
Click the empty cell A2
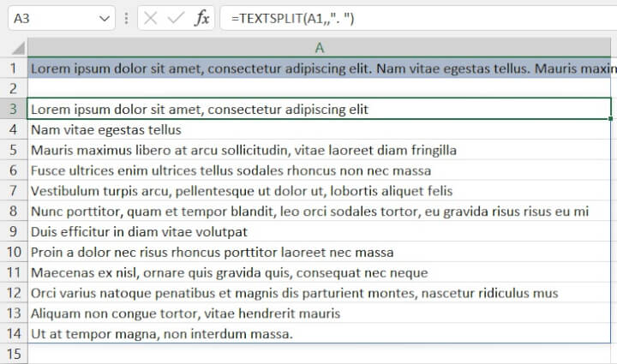[320, 88]
